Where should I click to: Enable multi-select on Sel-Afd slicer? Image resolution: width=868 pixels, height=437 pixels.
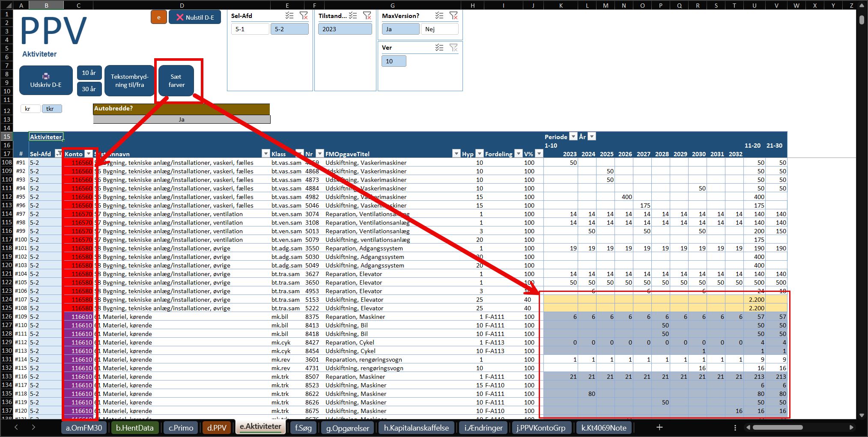pyautogui.click(x=289, y=16)
